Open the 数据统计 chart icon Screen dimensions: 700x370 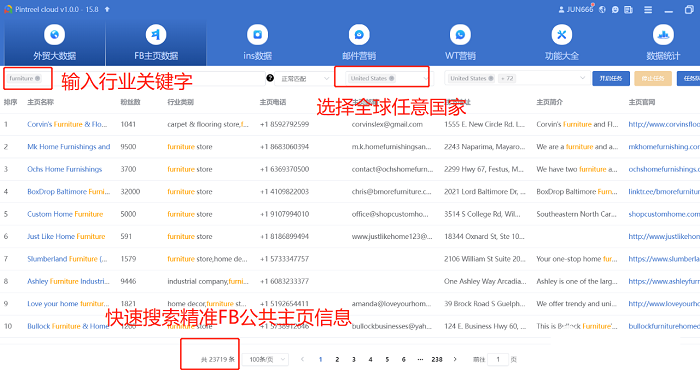click(663, 35)
